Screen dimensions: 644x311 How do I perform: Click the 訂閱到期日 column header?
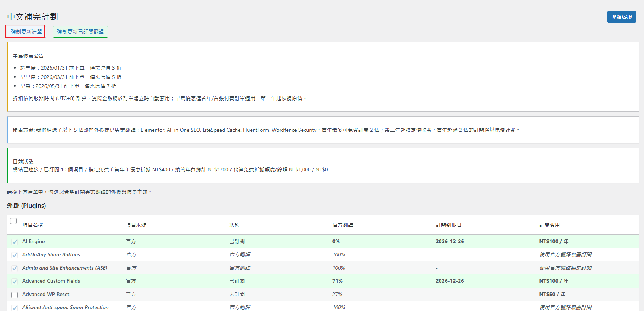449,225
